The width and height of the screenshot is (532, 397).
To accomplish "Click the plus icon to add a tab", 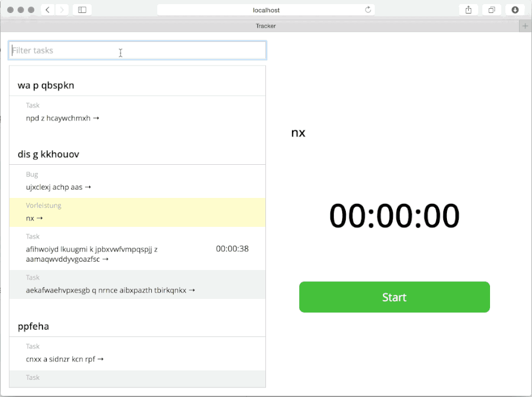I will click(525, 25).
